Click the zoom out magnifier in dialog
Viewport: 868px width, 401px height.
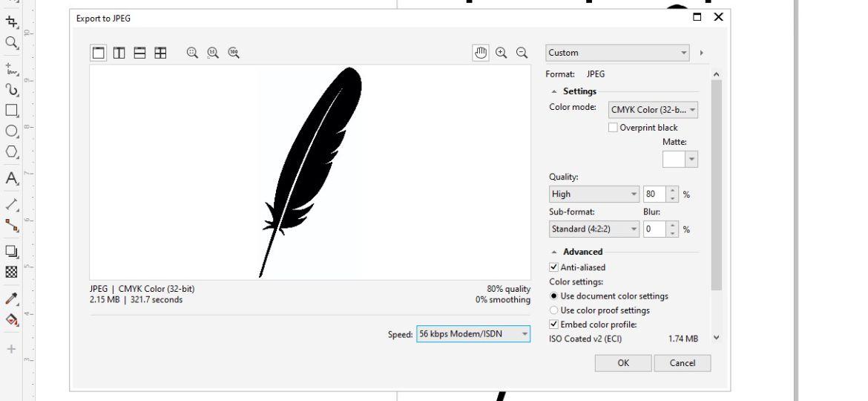point(522,53)
